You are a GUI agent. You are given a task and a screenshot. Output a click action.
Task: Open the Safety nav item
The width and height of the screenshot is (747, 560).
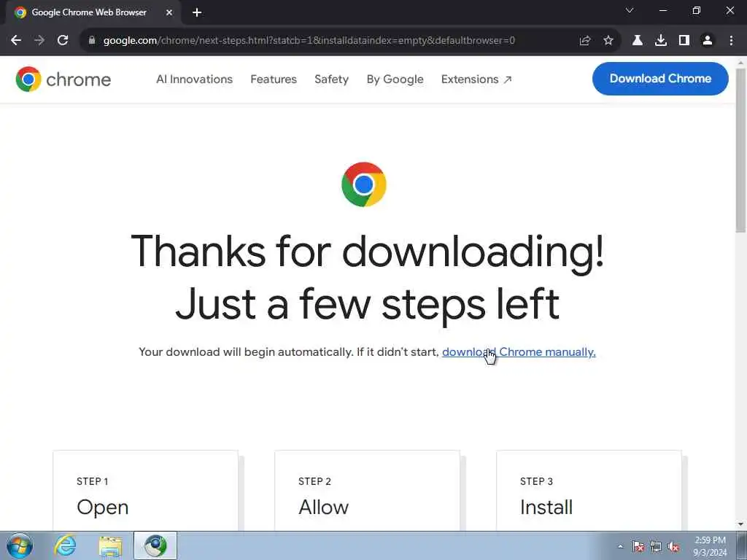click(x=332, y=79)
